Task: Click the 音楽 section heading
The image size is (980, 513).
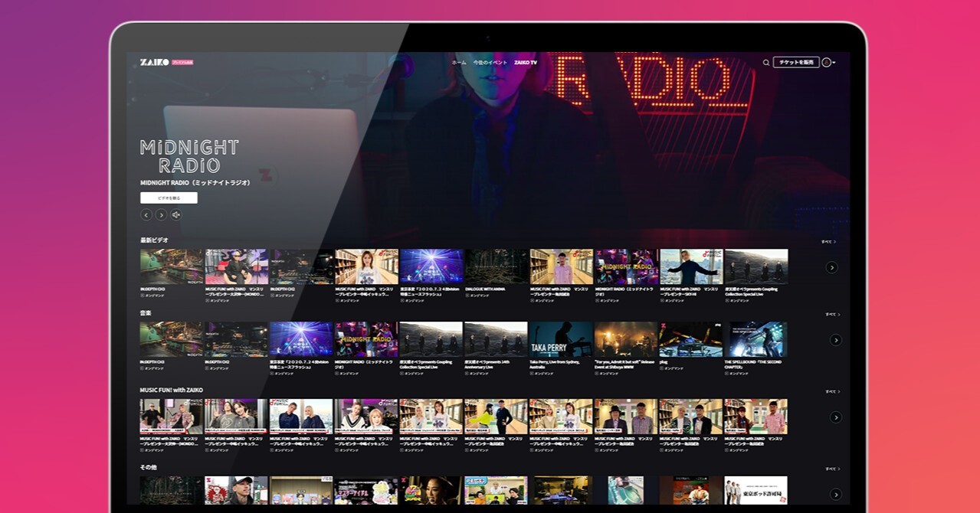Action: coord(146,313)
